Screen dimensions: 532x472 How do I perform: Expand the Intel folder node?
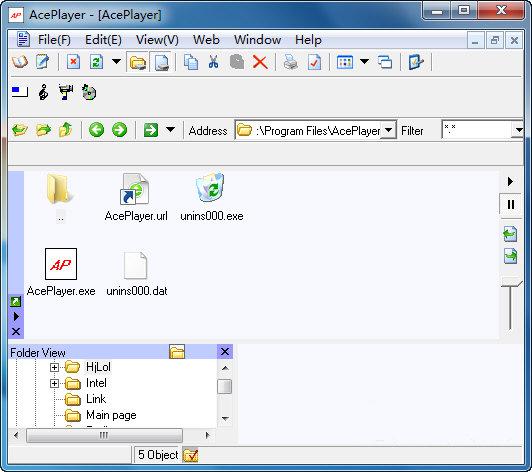pos(54,383)
